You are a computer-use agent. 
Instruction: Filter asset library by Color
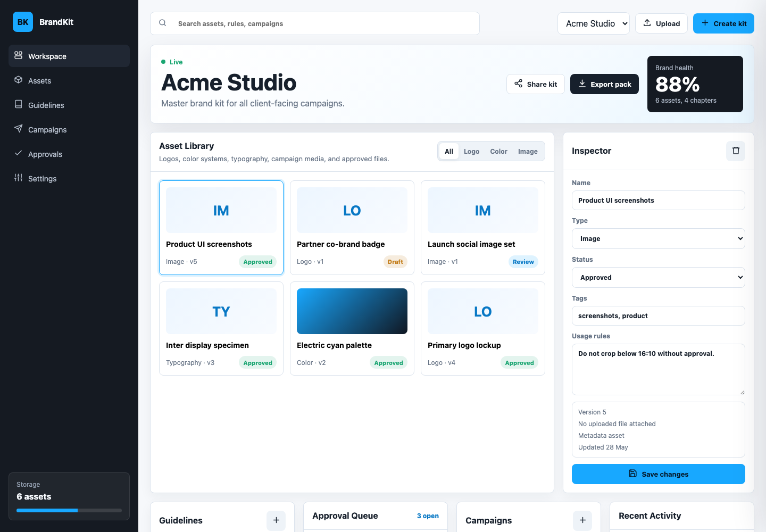pyautogui.click(x=499, y=152)
